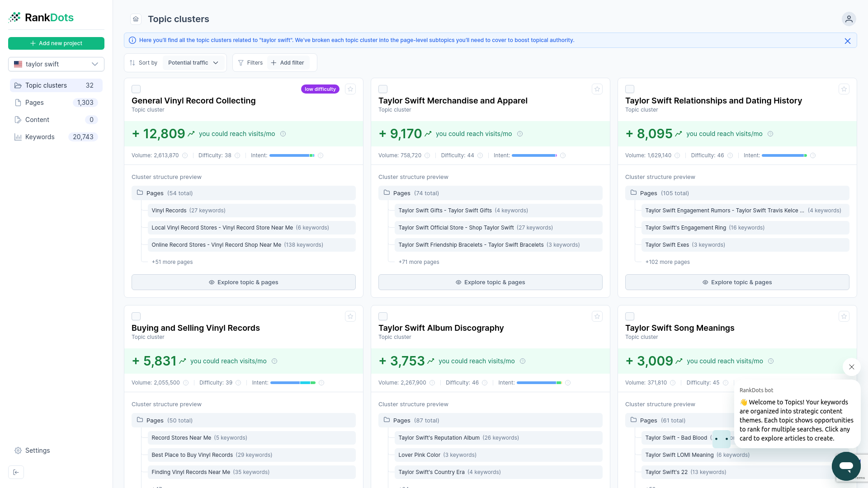Switch to Keywords in the sidebar

click(40, 137)
